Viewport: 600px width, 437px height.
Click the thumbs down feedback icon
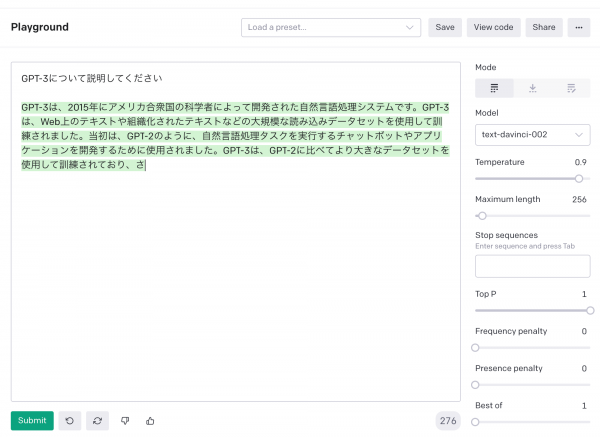point(125,421)
